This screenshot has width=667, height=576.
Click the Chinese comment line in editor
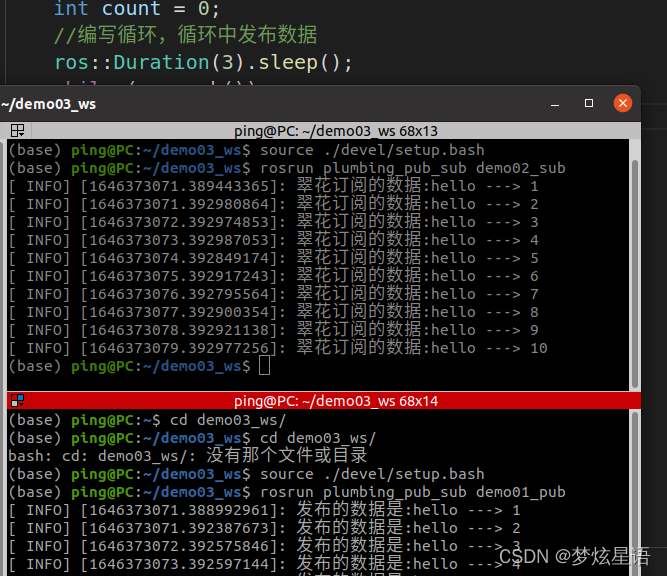coord(185,35)
